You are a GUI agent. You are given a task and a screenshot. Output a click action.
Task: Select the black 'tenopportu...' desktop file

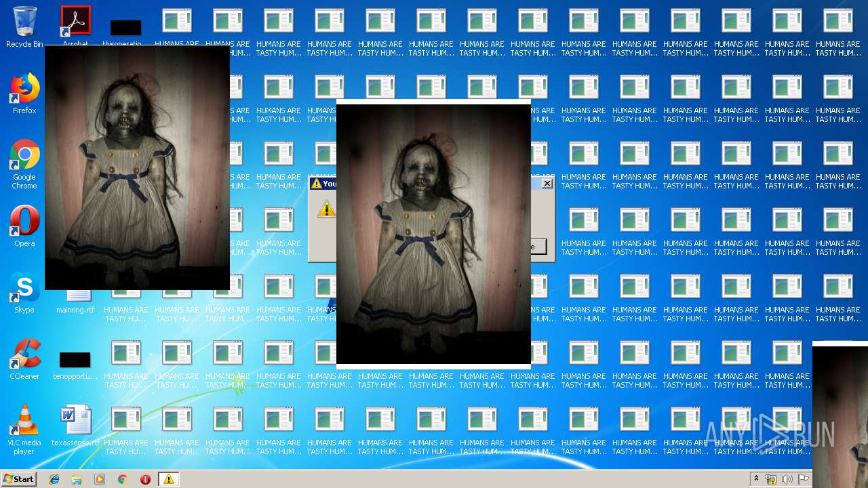click(x=75, y=366)
